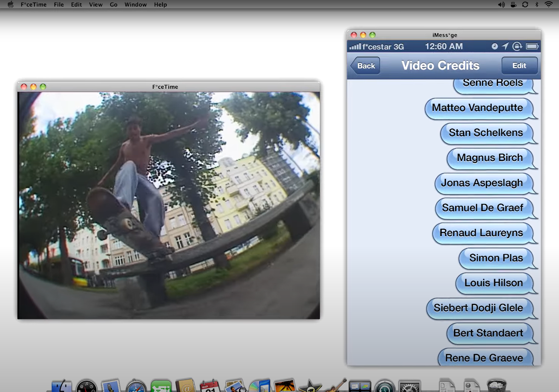Open green FaceTime icon in dock
Viewport: 559px width, 392px height.
[161, 386]
